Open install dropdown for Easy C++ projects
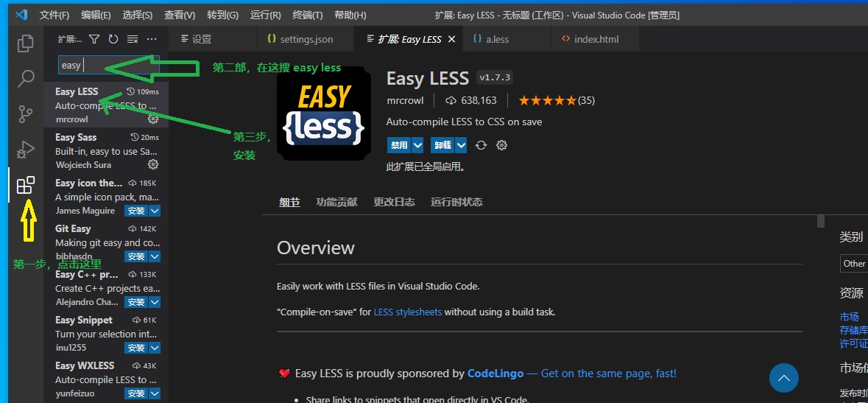Image resolution: width=868 pixels, height=403 pixels. tap(155, 302)
